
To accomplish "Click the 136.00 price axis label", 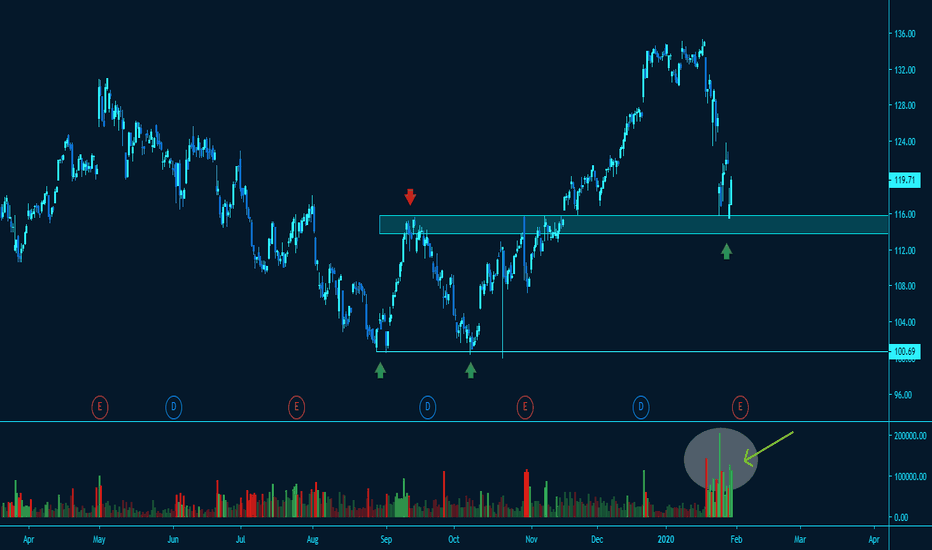I will pos(905,34).
